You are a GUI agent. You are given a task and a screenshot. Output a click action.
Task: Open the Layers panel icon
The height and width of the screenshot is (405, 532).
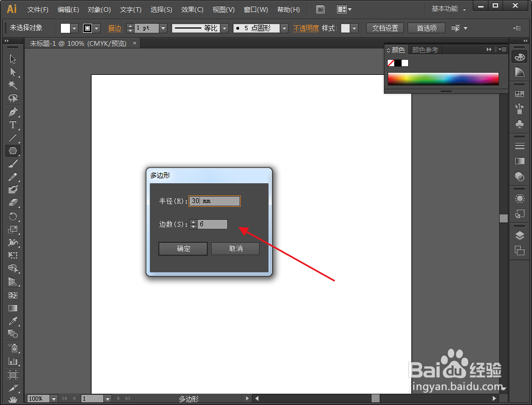(x=520, y=235)
